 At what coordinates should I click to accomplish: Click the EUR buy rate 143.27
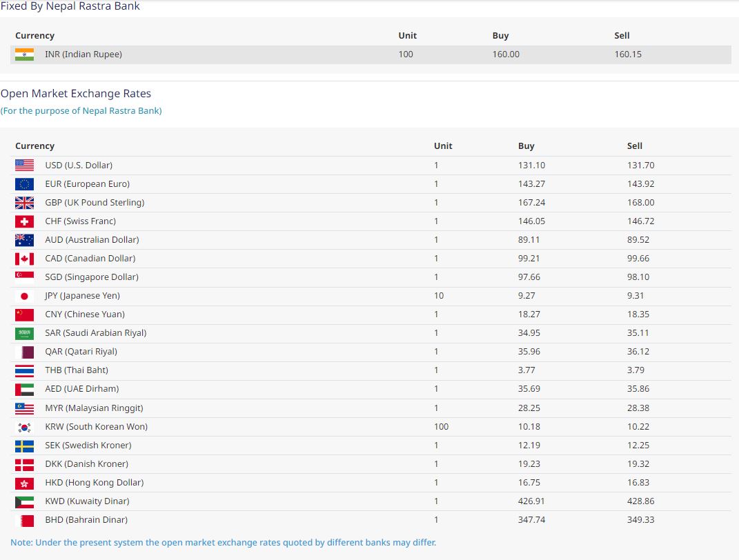click(531, 183)
